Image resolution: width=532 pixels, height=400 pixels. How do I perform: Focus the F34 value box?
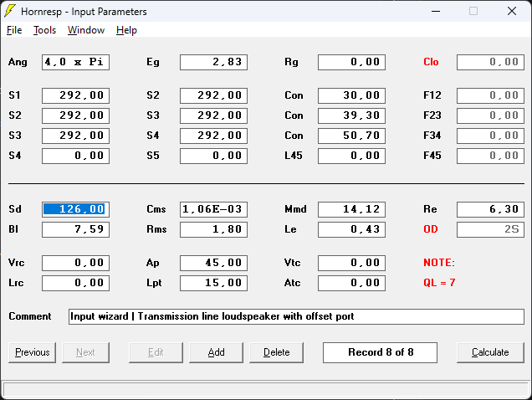pyautogui.click(x=491, y=136)
